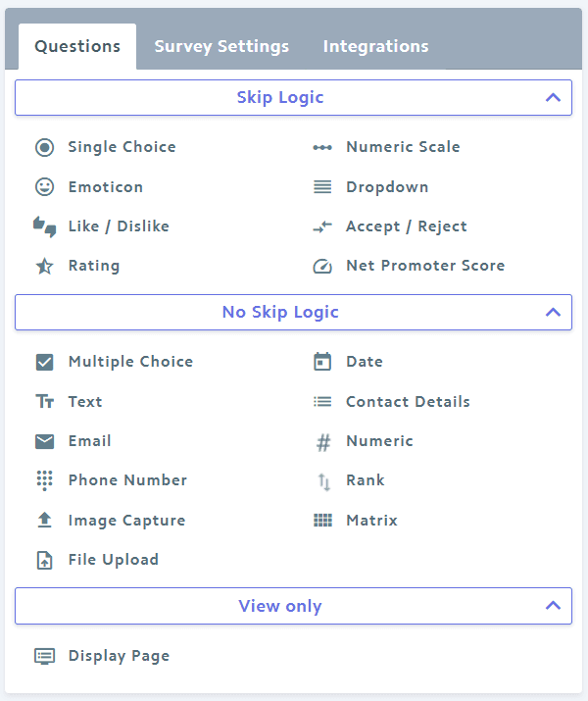Click the Single Choice radio icon
This screenshot has height=701, width=588.
(45, 147)
